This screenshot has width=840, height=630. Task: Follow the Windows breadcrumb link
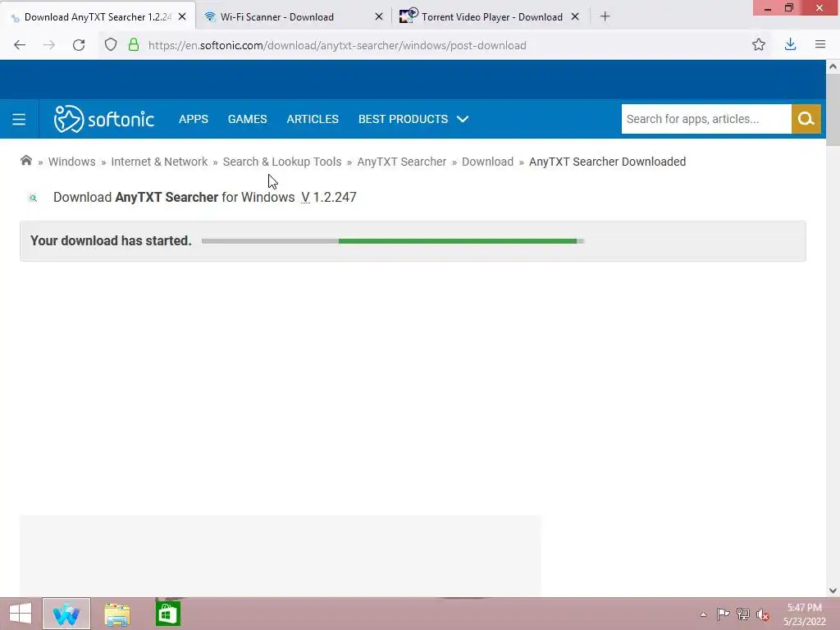tap(72, 162)
